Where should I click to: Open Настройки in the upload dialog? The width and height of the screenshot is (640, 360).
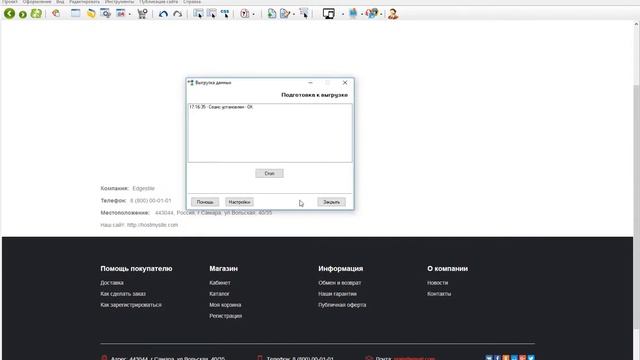pyautogui.click(x=239, y=202)
